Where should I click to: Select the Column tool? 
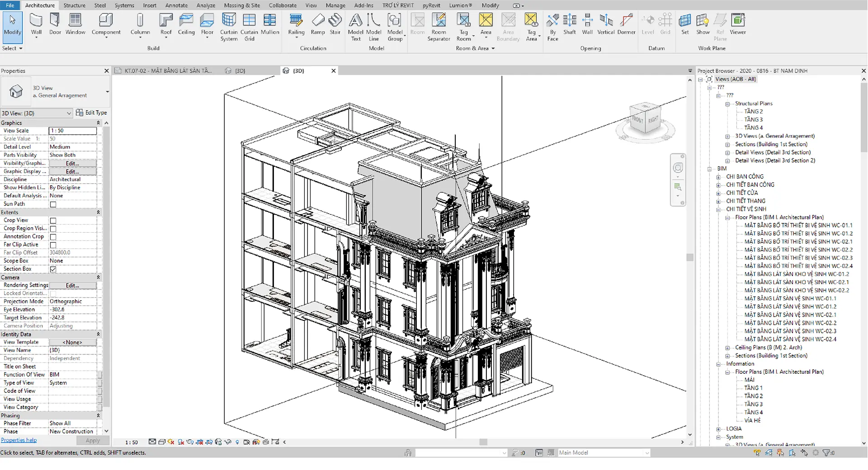140,24
